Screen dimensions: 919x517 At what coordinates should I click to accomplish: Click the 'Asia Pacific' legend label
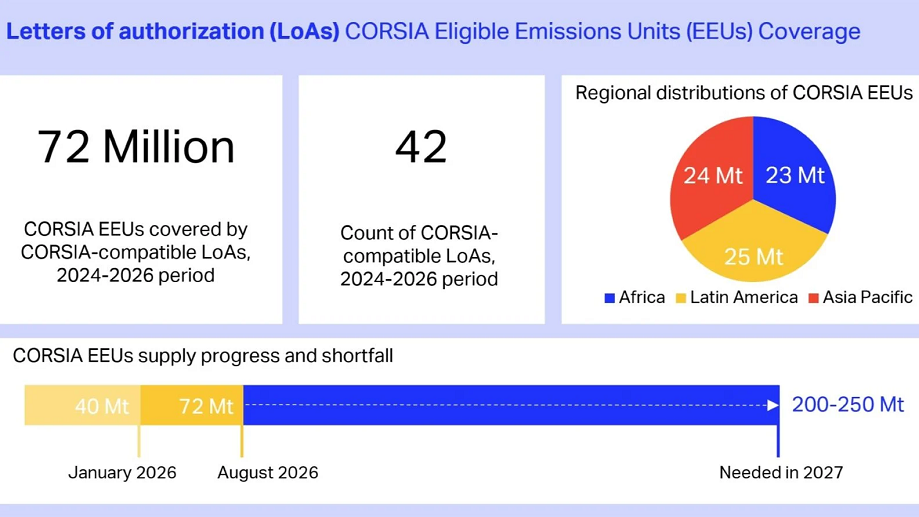click(x=867, y=298)
